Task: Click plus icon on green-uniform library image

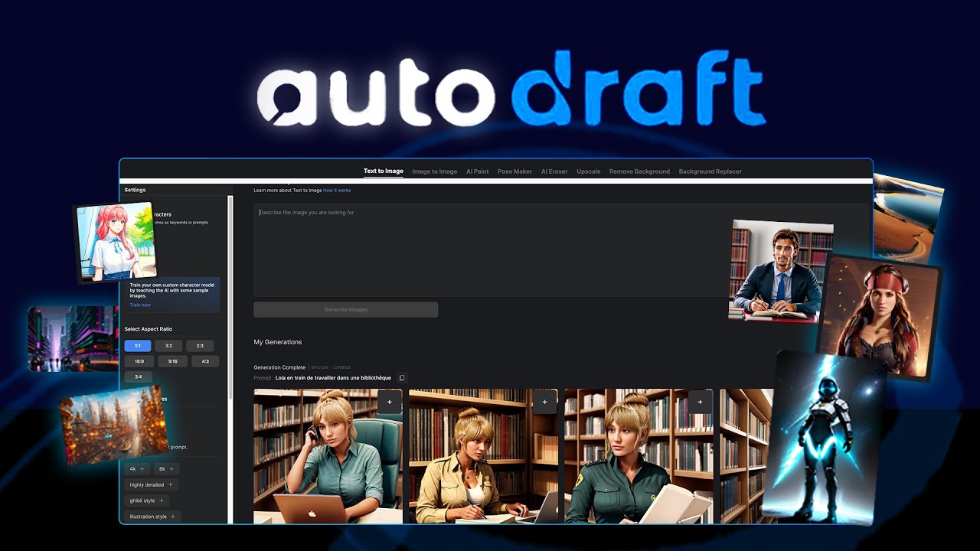Action: (x=700, y=402)
